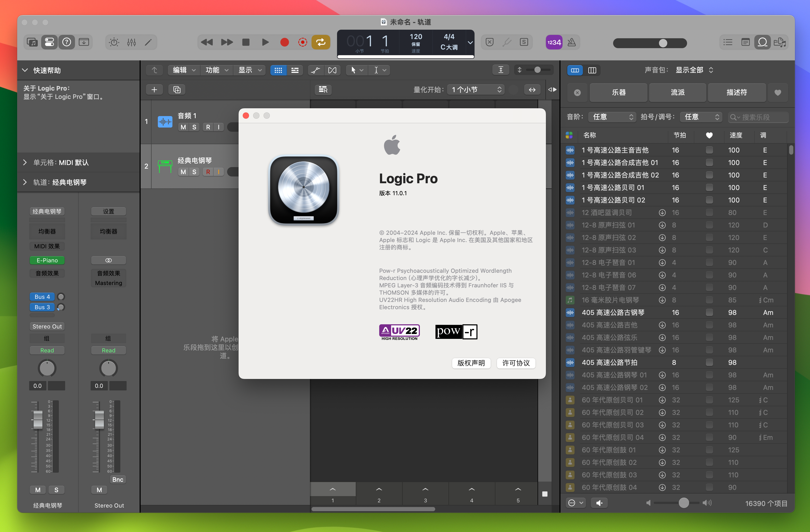Solo the 经典电钢琴 track header
The height and width of the screenshot is (532, 810).
click(194, 172)
